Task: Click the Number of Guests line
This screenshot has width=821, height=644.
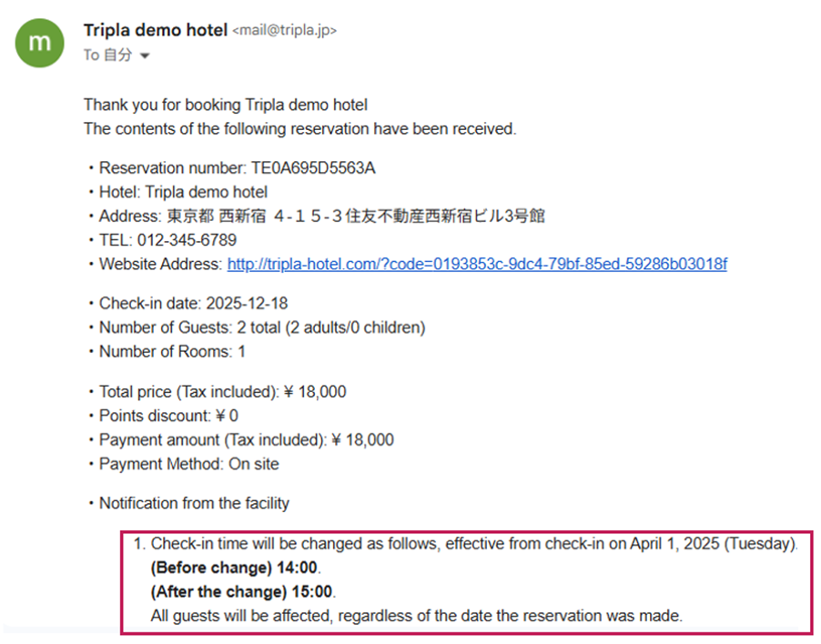Action: (262, 327)
